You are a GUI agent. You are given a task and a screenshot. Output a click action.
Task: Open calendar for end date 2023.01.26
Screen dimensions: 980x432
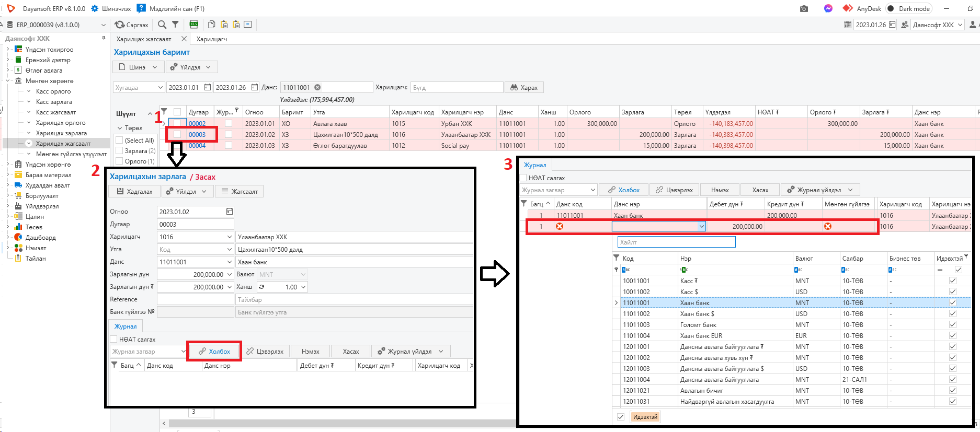pyautogui.click(x=255, y=87)
